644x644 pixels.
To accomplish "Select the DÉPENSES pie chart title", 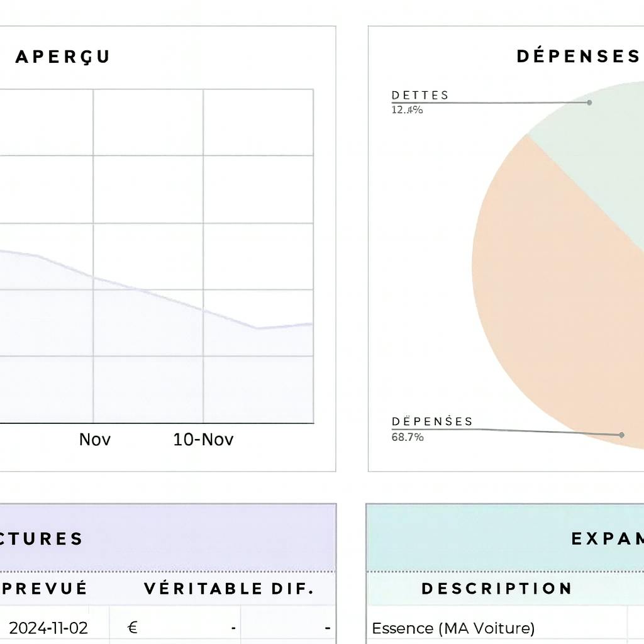I will tap(578, 57).
